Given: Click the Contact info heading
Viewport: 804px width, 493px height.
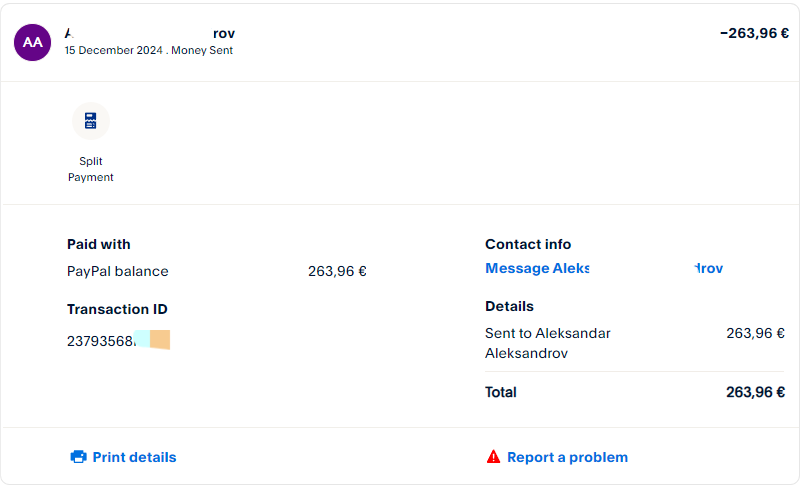Looking at the screenshot, I should point(528,244).
